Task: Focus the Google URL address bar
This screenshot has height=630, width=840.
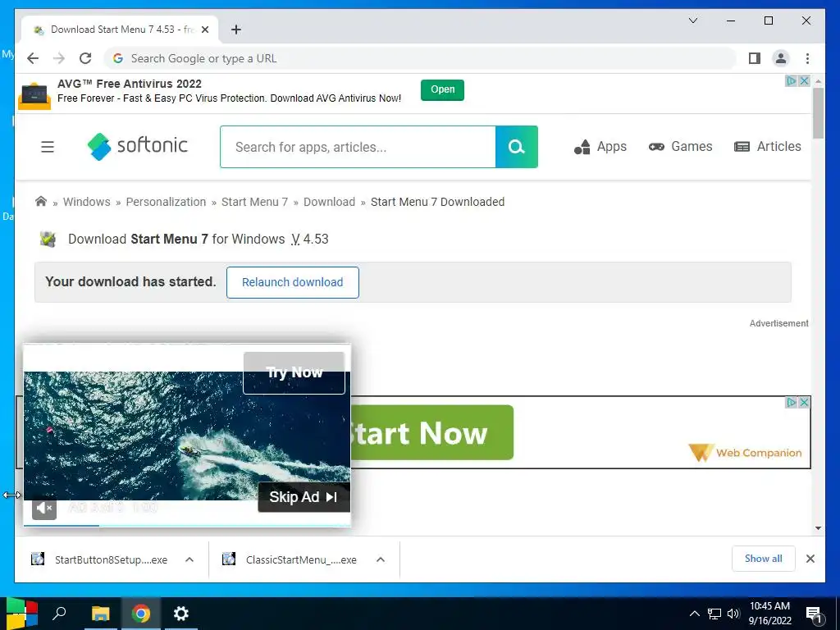Action: 421,58
